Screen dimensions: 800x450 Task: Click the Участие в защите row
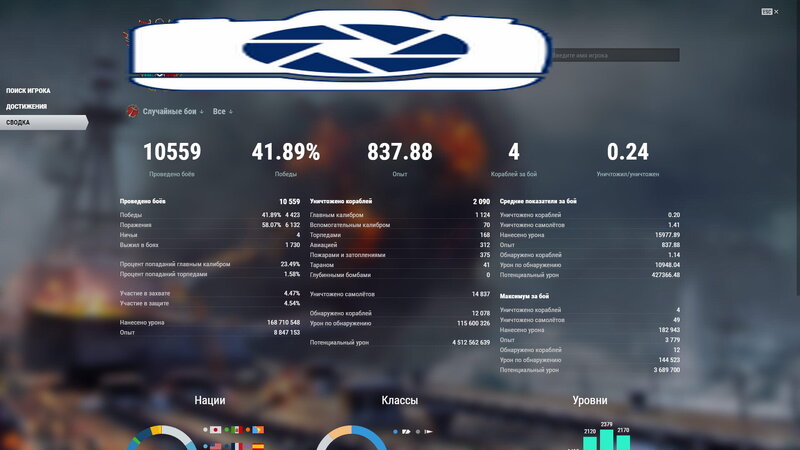(x=210, y=303)
